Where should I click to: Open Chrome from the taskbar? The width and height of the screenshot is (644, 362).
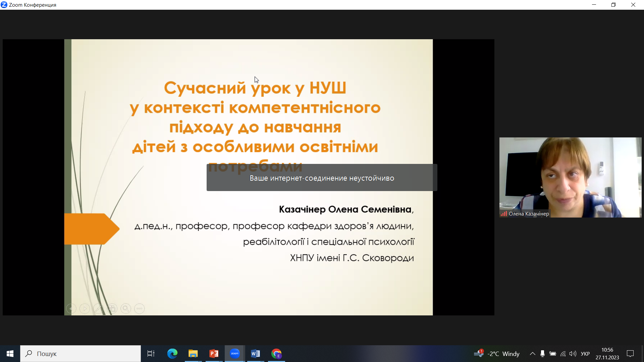(276, 354)
